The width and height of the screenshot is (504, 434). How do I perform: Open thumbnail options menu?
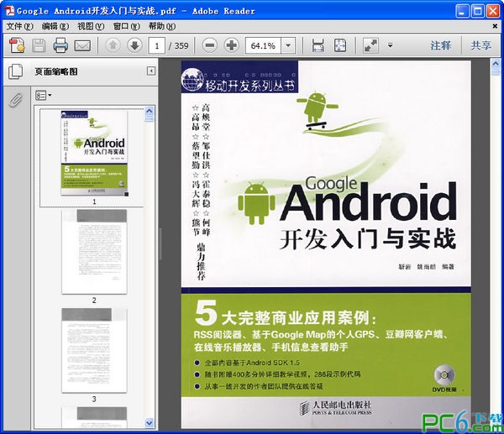pos(44,96)
